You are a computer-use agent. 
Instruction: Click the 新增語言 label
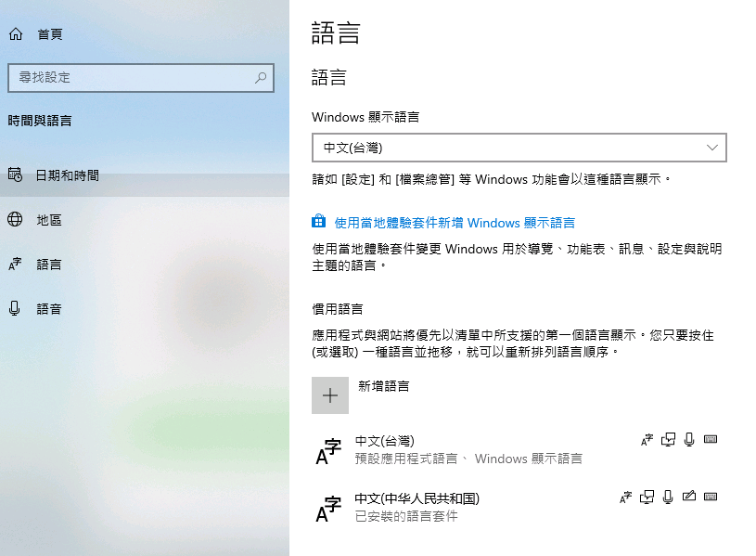(384, 386)
